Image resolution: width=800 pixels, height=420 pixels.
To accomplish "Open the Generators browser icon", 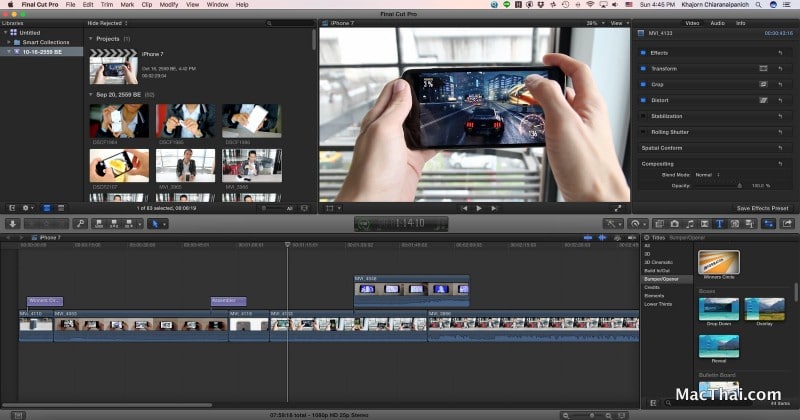I will 735,224.
